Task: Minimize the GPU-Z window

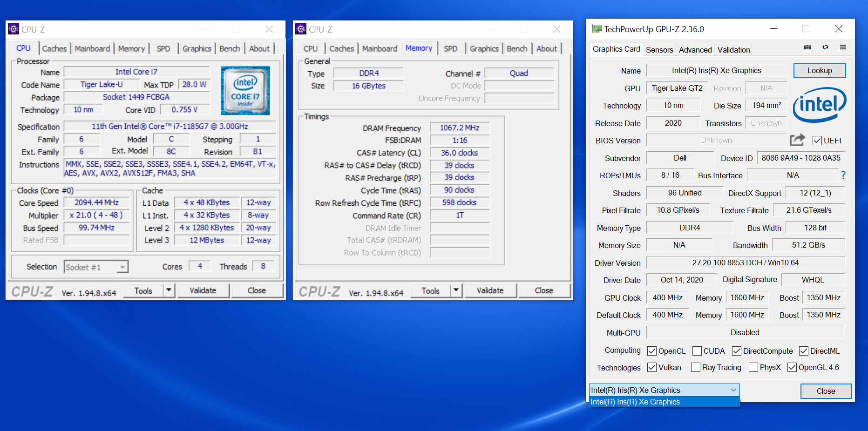Action: (x=773, y=29)
